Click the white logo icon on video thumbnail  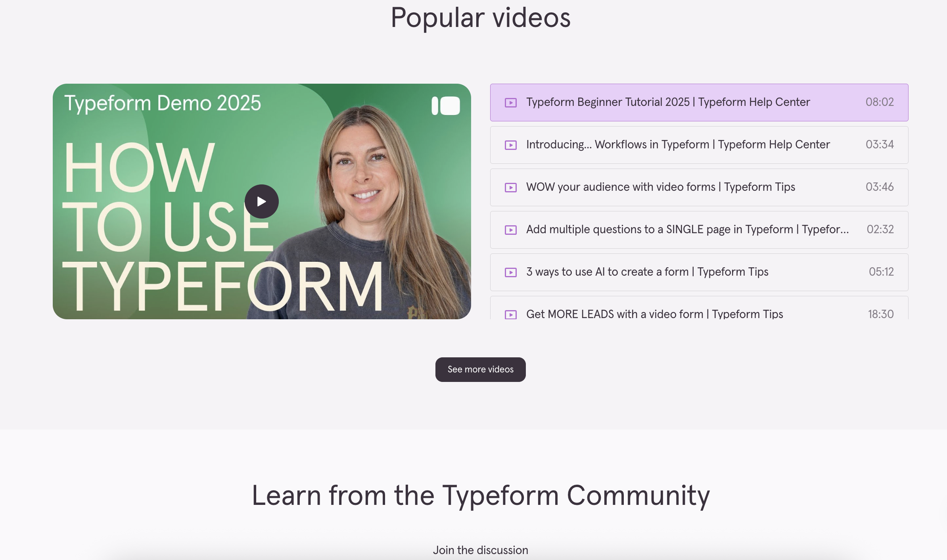pyautogui.click(x=446, y=106)
